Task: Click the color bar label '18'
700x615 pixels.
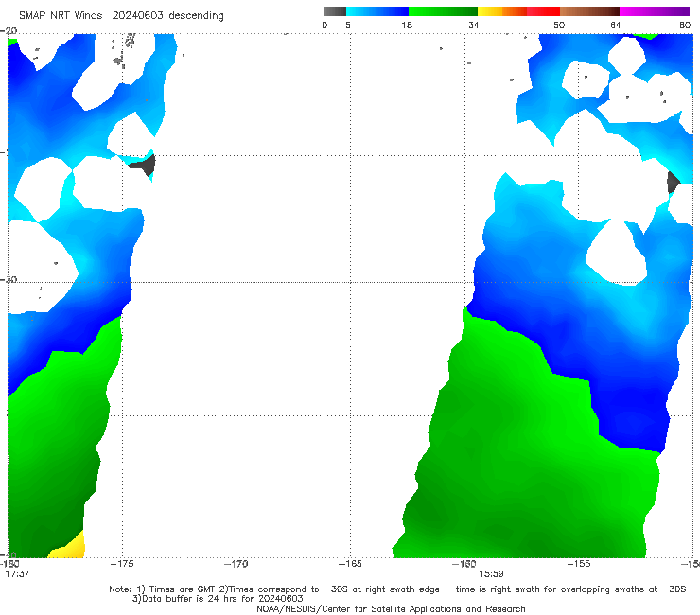Action: click(x=406, y=25)
